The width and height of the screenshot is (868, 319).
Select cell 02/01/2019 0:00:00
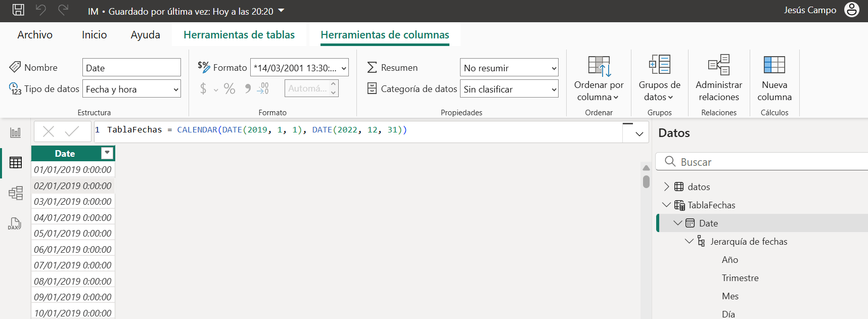[x=73, y=186]
